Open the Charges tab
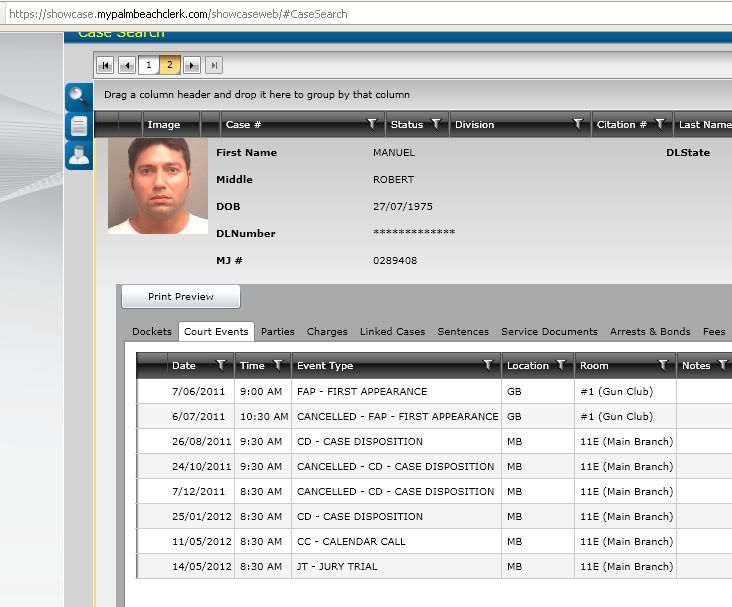The image size is (732, 607). pyautogui.click(x=327, y=332)
